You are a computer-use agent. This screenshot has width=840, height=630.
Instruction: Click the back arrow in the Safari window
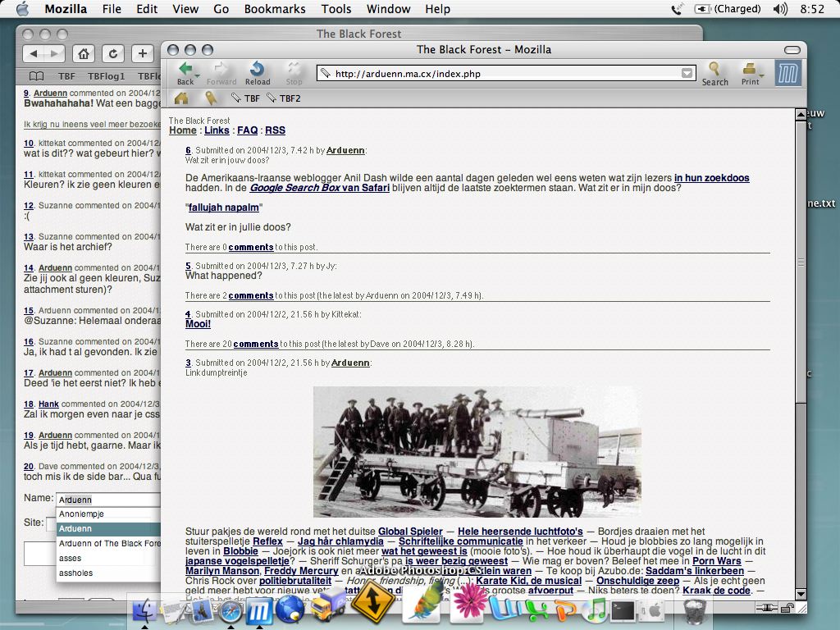pos(34,53)
